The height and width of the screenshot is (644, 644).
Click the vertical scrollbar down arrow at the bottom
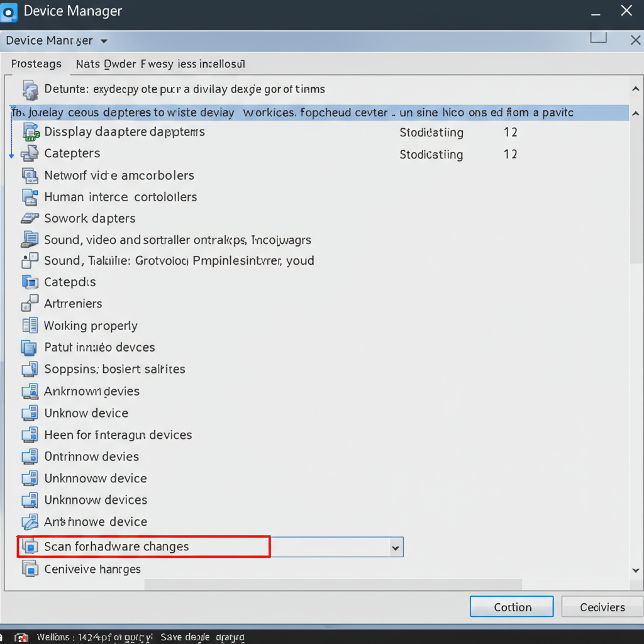pyautogui.click(x=636, y=570)
